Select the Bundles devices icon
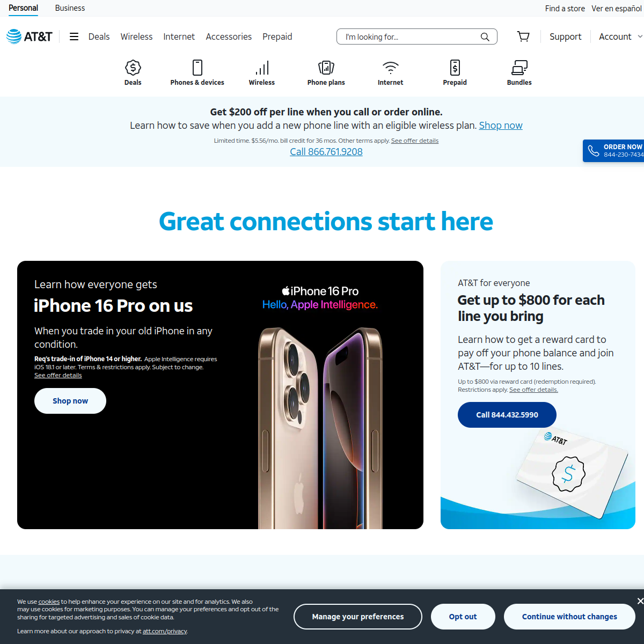 click(519, 68)
